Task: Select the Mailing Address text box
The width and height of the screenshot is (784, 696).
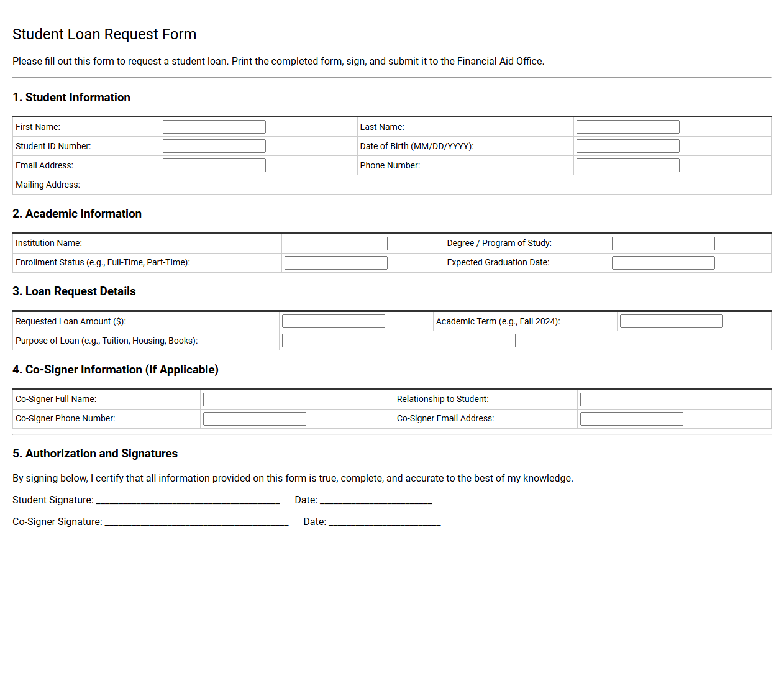Action: pos(280,185)
